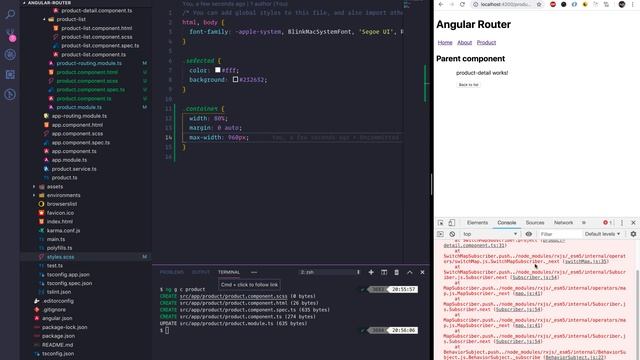Toggle DevTools device toolbar
The image size is (640, 360).
pyautogui.click(x=451, y=223)
